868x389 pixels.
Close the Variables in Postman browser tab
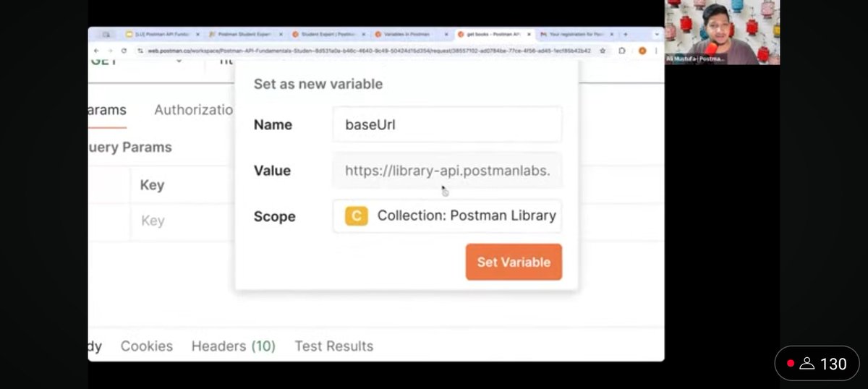(446, 34)
